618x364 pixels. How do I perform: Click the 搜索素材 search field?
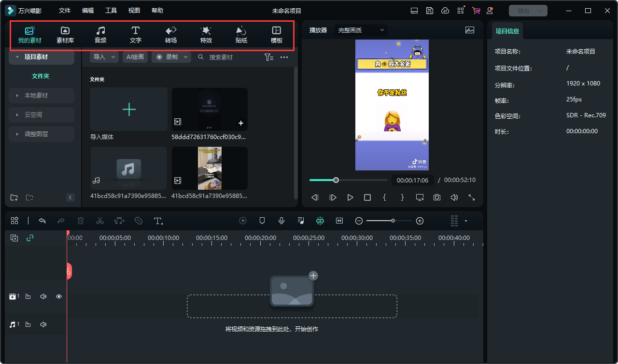pyautogui.click(x=227, y=57)
